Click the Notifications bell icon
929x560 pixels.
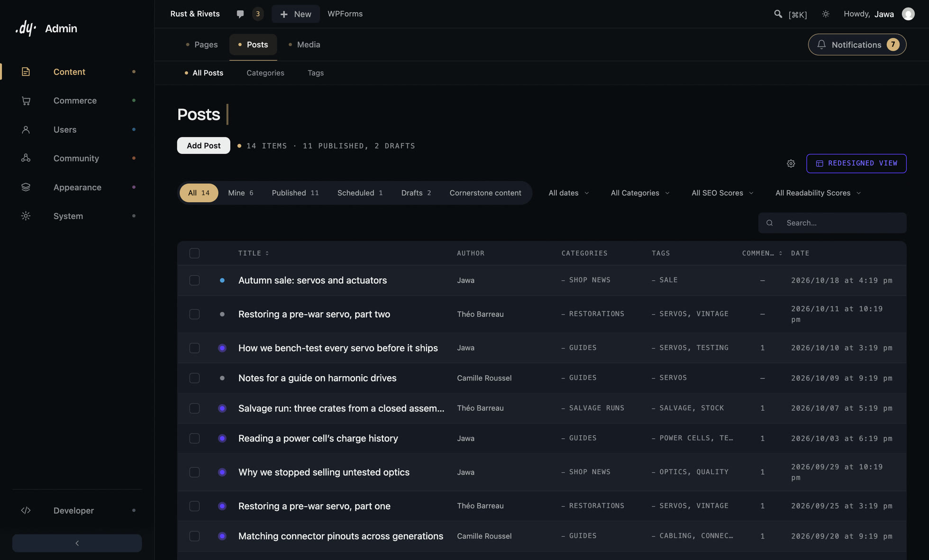[821, 45]
